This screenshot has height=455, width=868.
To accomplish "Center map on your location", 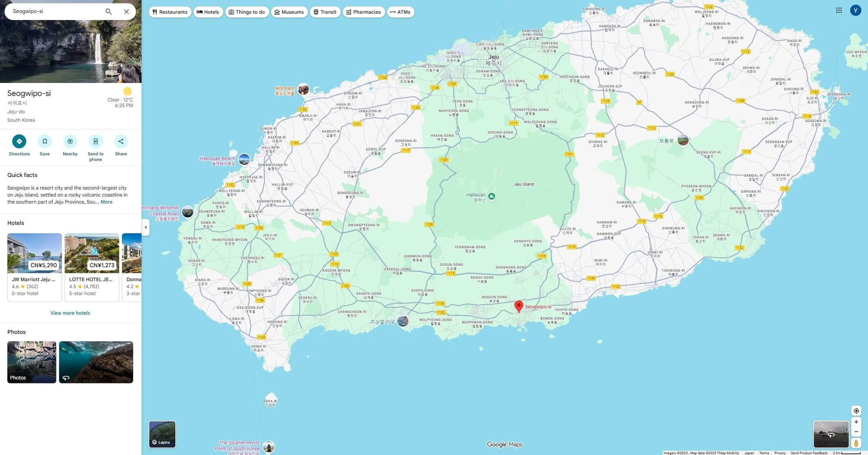I will [856, 411].
